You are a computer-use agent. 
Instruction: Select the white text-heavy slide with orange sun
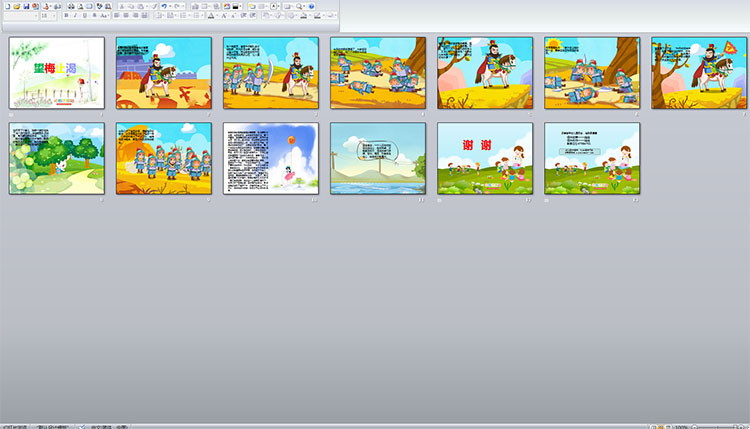tap(271, 158)
